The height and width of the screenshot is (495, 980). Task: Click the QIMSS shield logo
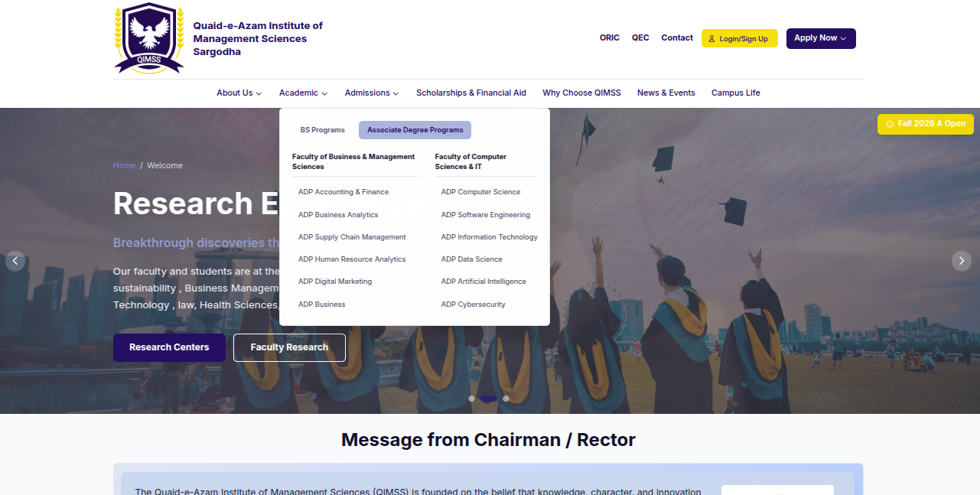point(148,38)
